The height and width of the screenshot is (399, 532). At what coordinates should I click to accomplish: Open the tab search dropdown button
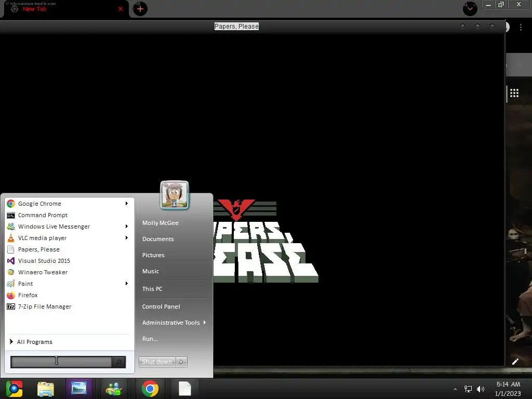(x=470, y=8)
